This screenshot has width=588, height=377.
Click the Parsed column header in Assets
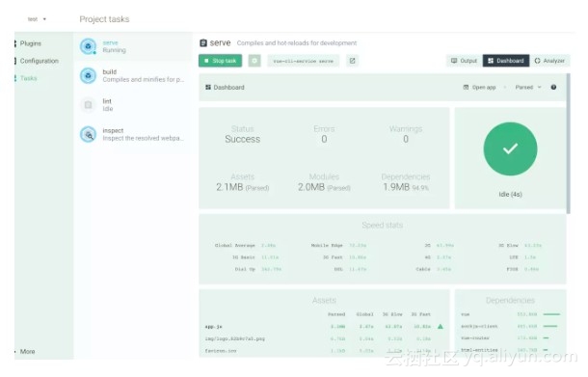(x=336, y=314)
